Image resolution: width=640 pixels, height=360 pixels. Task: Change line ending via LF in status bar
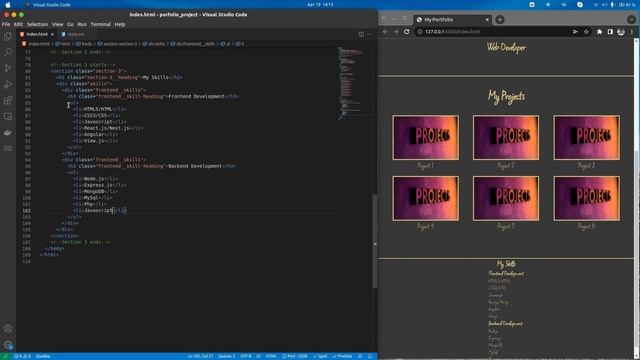(x=258, y=356)
